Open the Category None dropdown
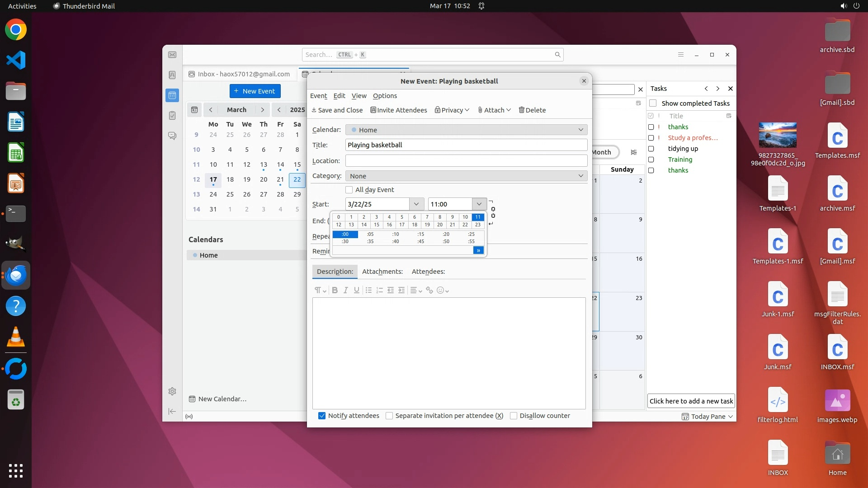The image size is (868, 488). tap(466, 176)
